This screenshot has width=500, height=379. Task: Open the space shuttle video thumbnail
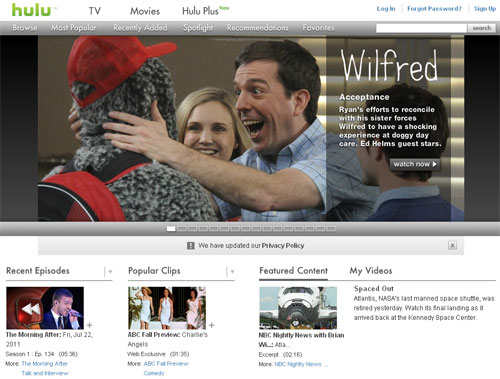click(298, 308)
